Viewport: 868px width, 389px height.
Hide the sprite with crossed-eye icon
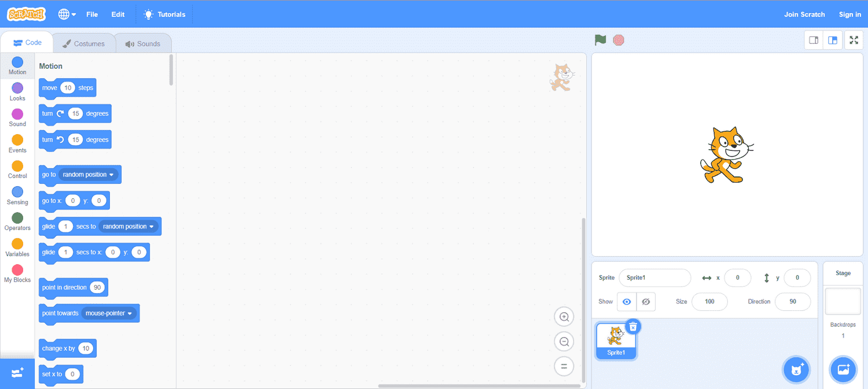[646, 302]
